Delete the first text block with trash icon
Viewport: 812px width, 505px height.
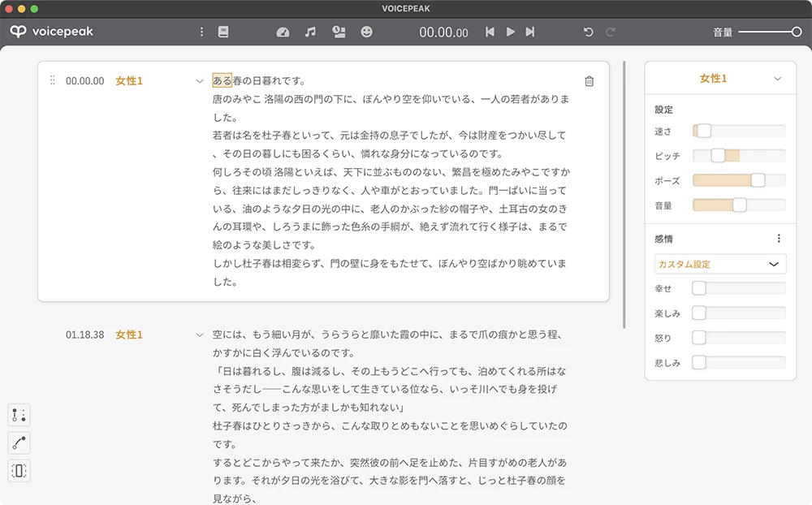point(589,81)
